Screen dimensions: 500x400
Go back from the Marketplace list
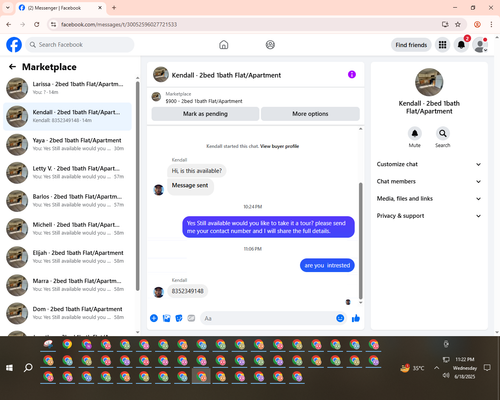click(12, 67)
